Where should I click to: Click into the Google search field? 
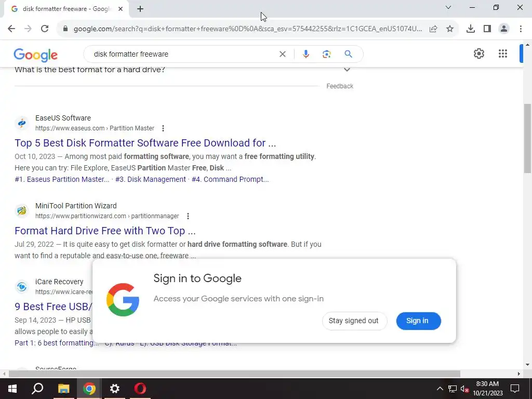183,54
